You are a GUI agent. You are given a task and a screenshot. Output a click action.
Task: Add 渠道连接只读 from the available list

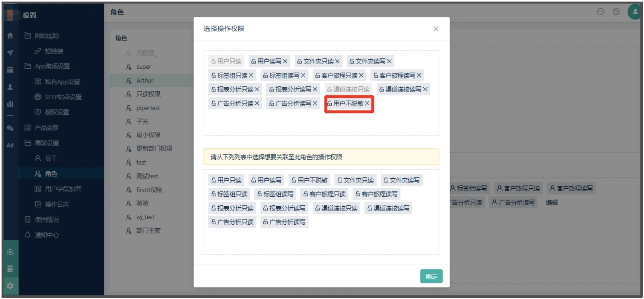(x=336, y=208)
